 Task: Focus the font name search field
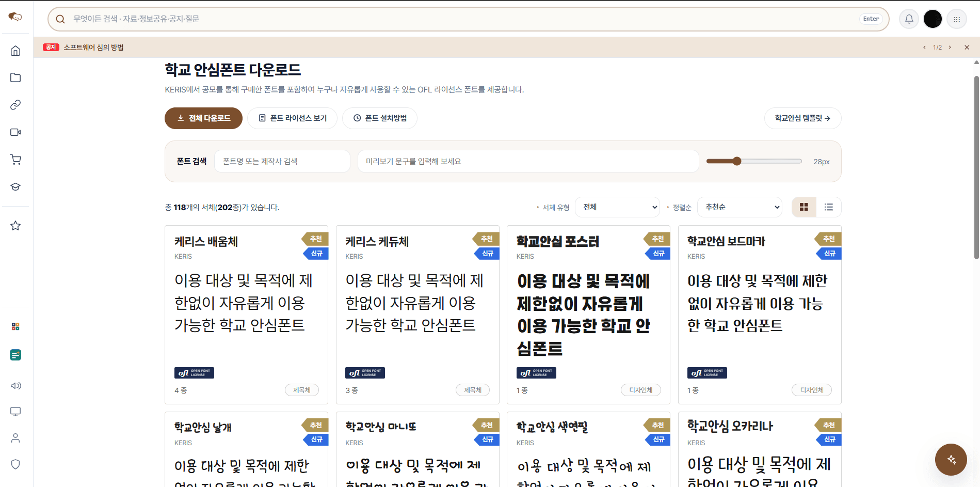[282, 161]
